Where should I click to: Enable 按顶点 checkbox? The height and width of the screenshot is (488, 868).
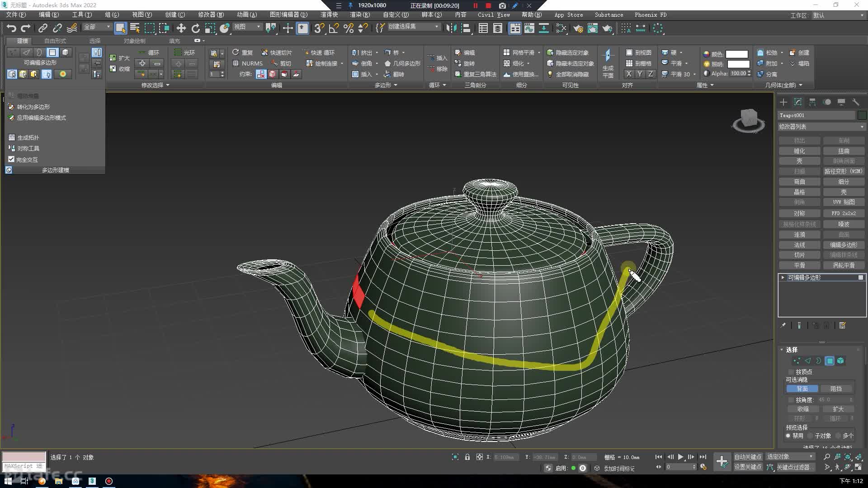(x=791, y=372)
